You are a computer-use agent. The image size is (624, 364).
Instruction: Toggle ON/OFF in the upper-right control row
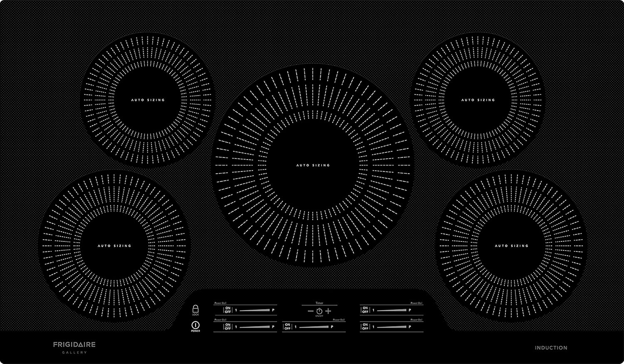(x=365, y=310)
